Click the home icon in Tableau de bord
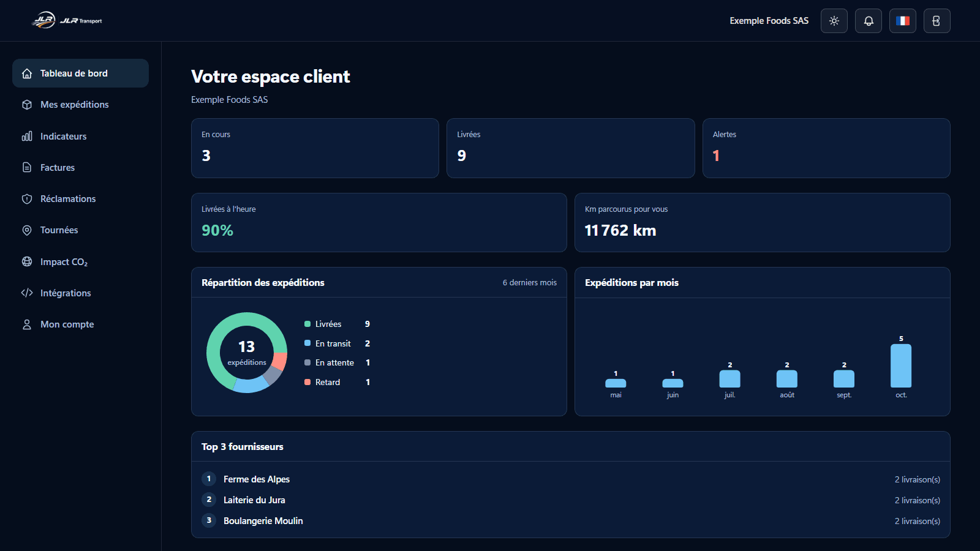The image size is (980, 551). 27,73
